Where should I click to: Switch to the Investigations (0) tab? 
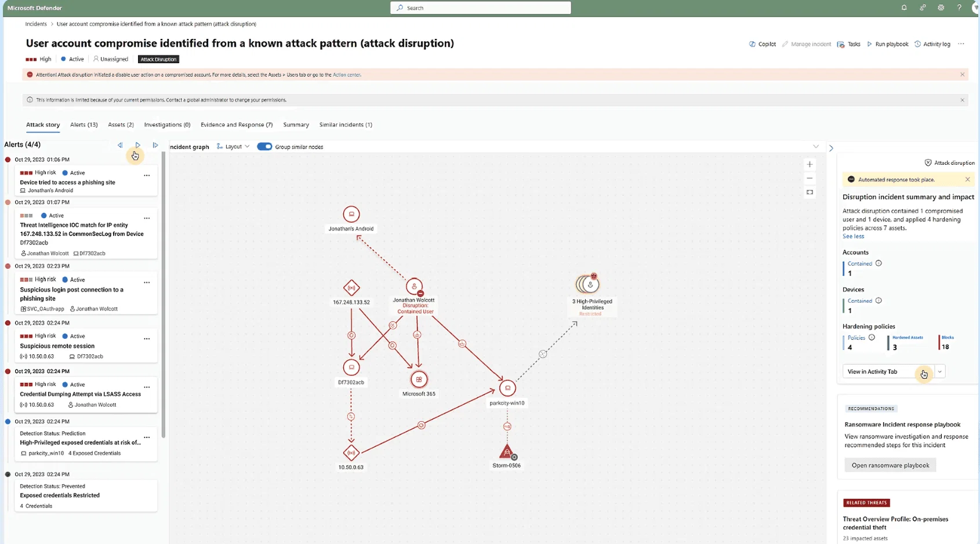pyautogui.click(x=167, y=125)
